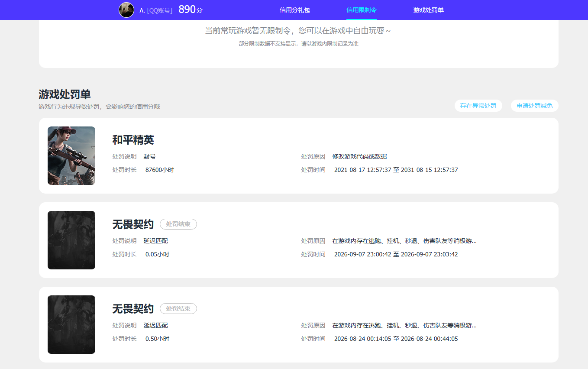Viewport: 588px width, 369px height.
Task: Click the 2021-08-17 12:57:37 penalty time range
Action: click(396, 170)
